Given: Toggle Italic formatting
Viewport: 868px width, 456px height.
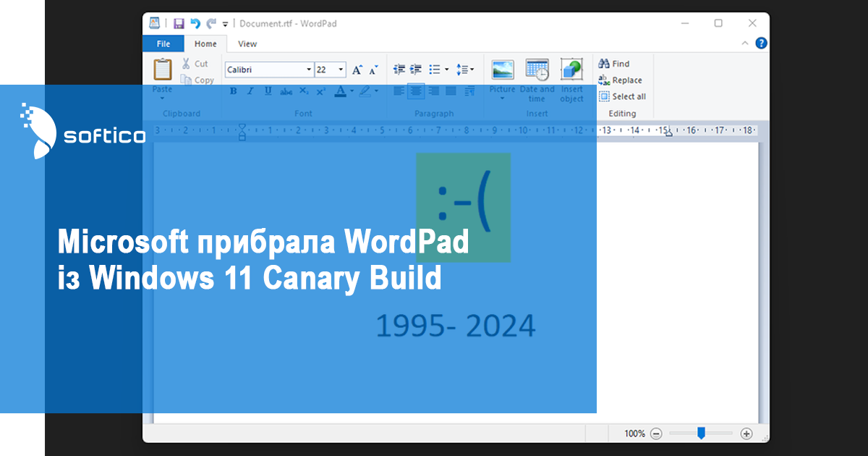Looking at the screenshot, I should 250,91.
